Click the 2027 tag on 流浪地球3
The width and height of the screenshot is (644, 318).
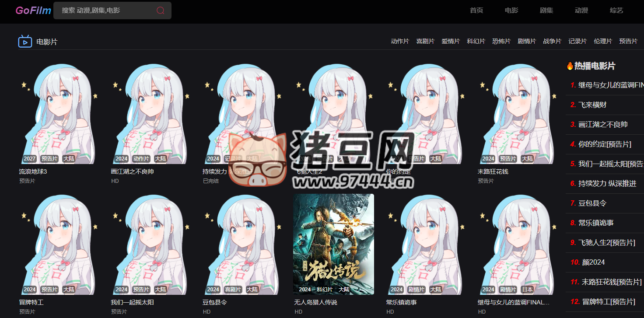click(30, 159)
